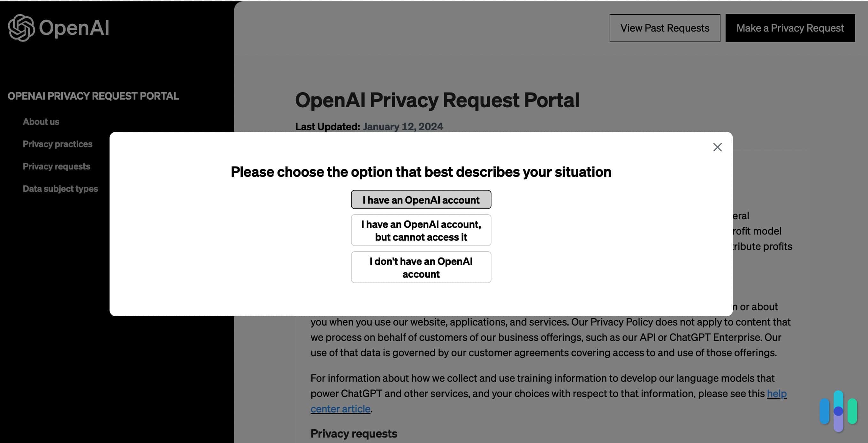Click the 'View Past Requests' button
Image resolution: width=868 pixels, height=443 pixels.
pyautogui.click(x=665, y=28)
